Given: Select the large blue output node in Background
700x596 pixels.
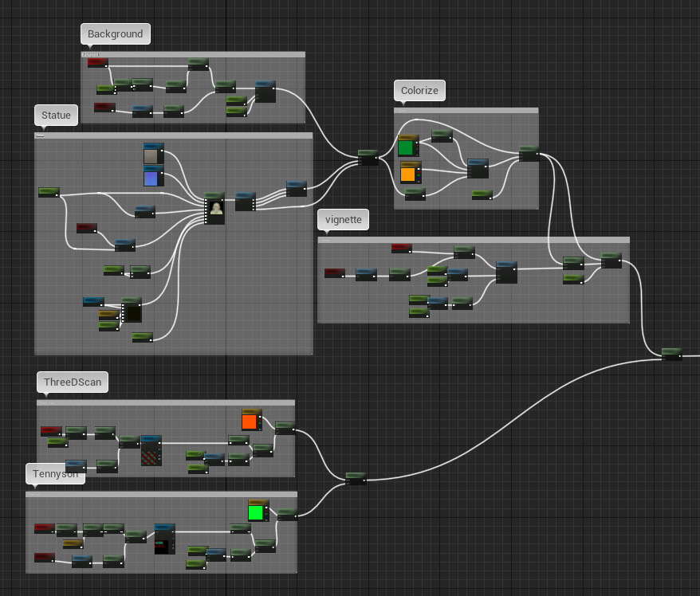Looking at the screenshot, I should tap(265, 92).
